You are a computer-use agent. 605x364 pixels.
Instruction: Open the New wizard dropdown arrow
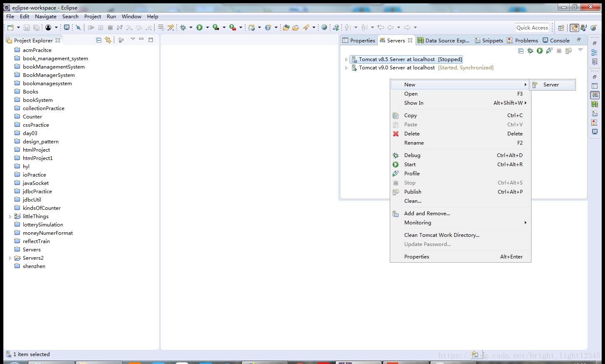point(18,27)
